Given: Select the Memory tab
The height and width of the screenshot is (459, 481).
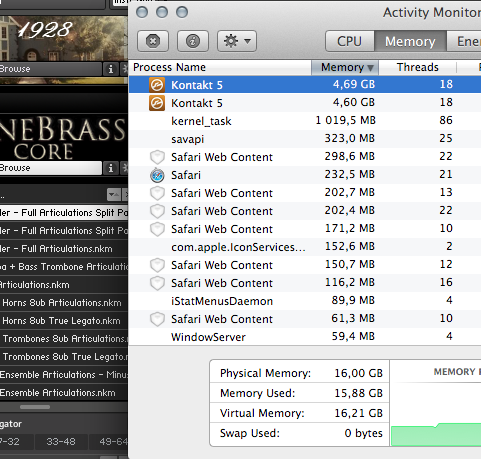Looking at the screenshot, I should (410, 41).
